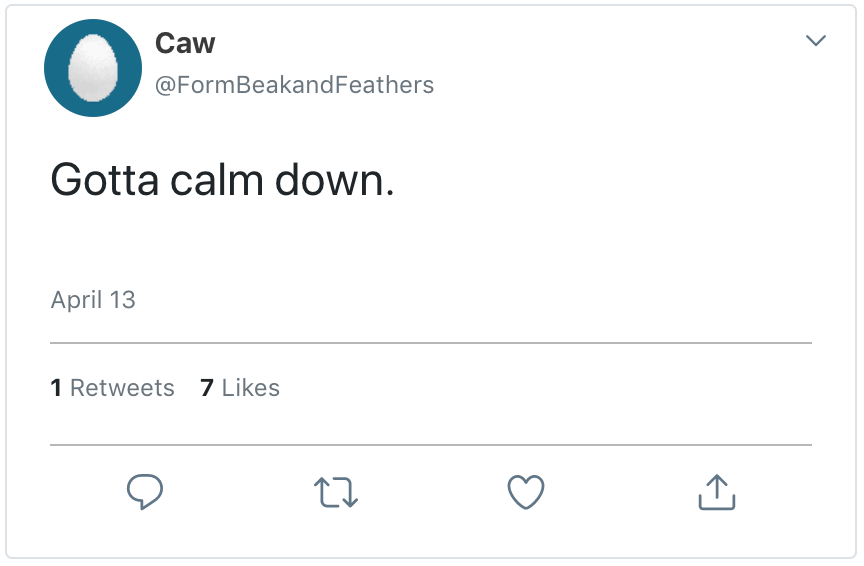Open the share upload icon
The height and width of the screenshot is (566, 864).
coord(716,491)
